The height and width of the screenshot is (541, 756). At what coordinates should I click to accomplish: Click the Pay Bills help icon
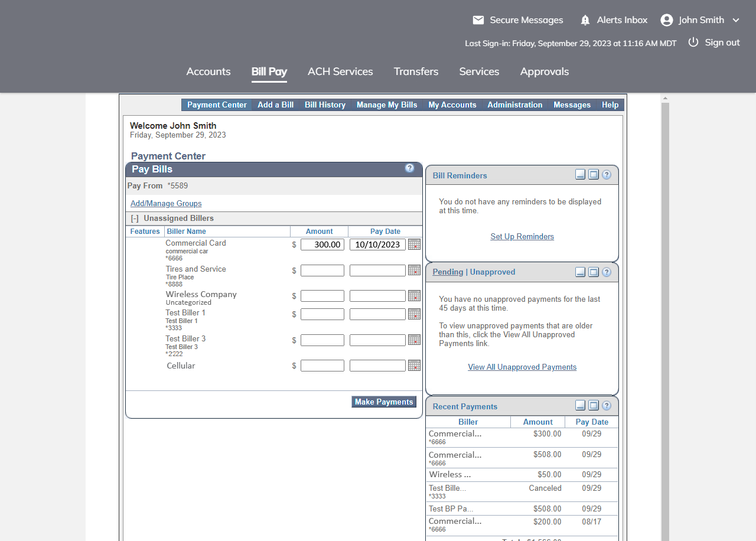click(409, 168)
